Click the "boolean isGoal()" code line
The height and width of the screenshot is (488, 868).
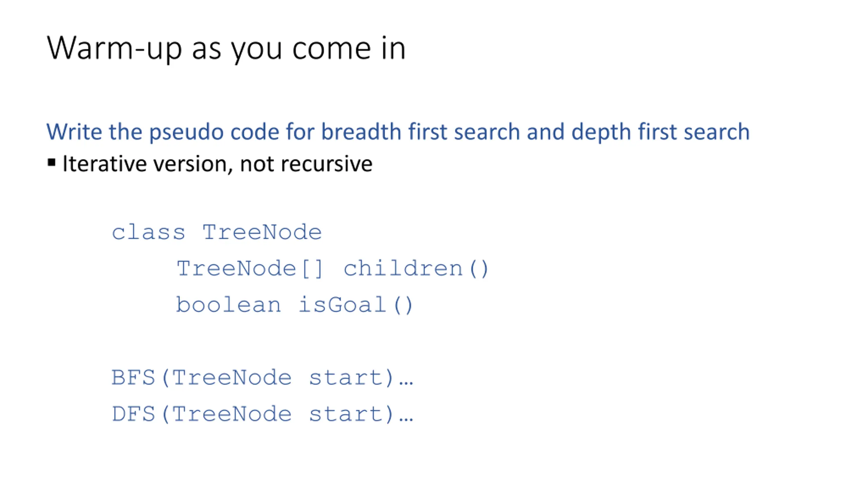294,305
